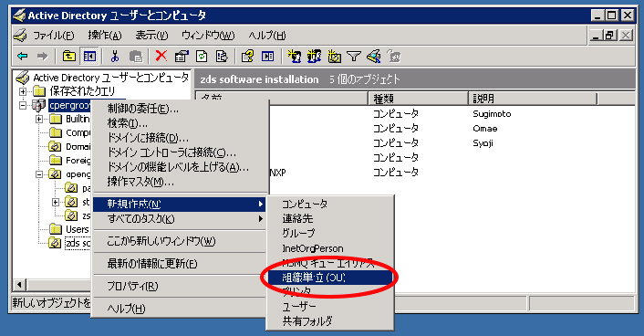This screenshot has height=336, width=644.
Task: Select 組織単位 (OU) submenu item
Action: coord(330,278)
